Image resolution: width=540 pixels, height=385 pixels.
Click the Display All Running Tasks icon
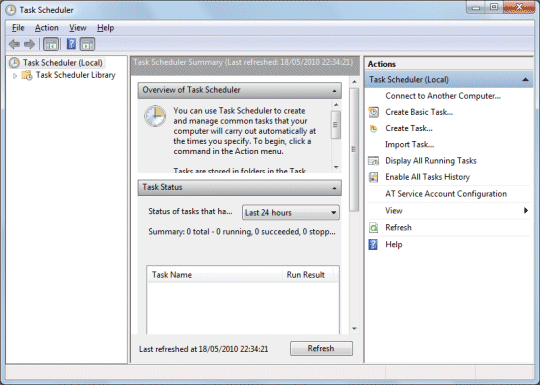(x=374, y=161)
